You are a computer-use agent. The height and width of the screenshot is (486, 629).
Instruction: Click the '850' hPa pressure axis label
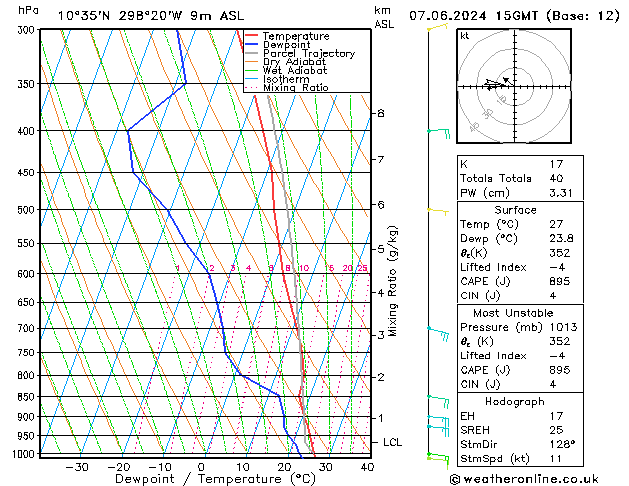(28, 397)
